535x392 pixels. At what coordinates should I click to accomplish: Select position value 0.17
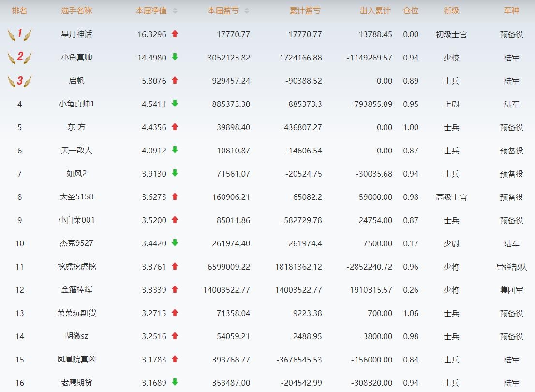[411, 243]
